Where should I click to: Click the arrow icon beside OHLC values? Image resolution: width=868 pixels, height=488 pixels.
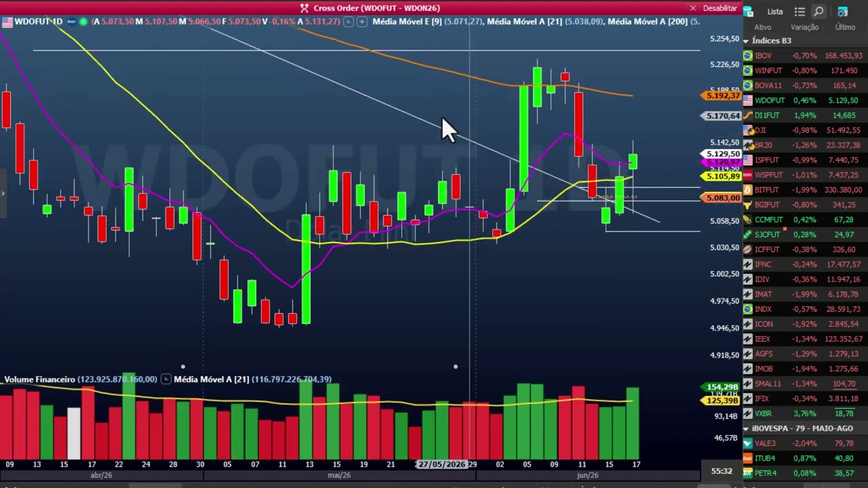point(349,22)
